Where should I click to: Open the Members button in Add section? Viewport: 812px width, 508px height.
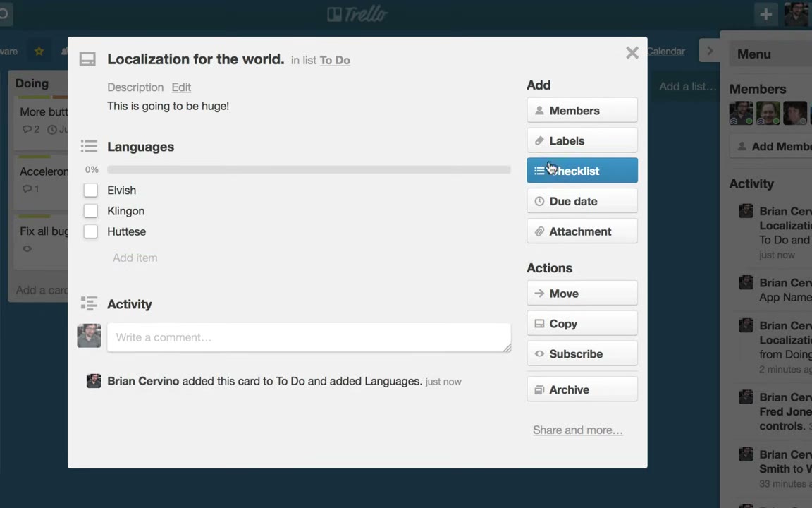tap(582, 110)
